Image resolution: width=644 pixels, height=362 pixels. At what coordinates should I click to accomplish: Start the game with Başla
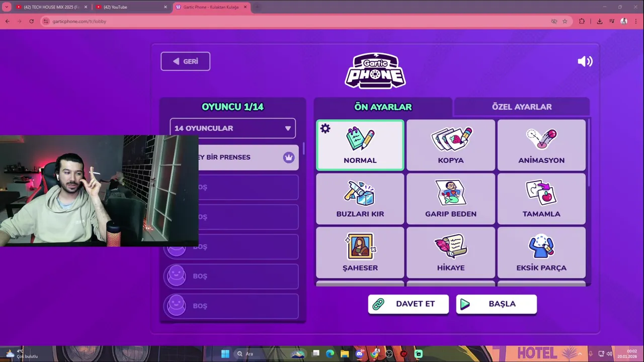[496, 304]
